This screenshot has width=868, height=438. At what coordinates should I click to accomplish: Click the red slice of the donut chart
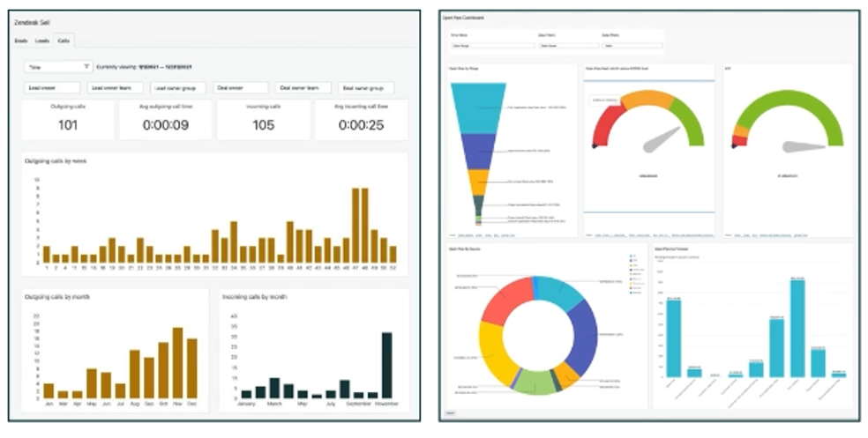coord(506,301)
